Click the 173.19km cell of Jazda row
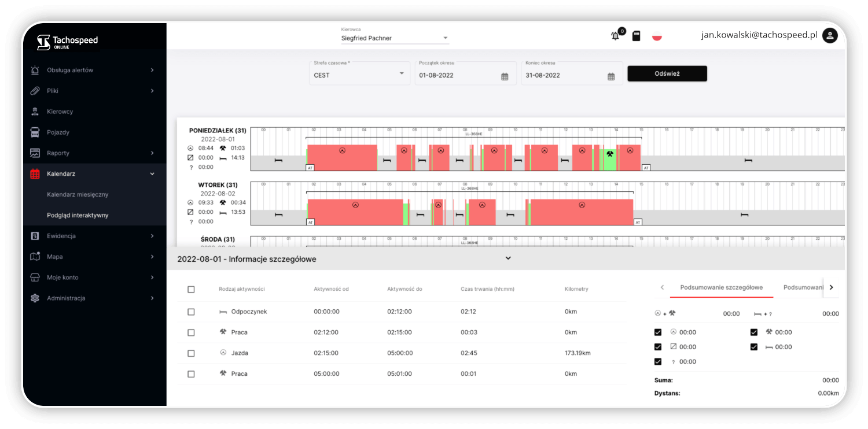This screenshot has width=868, height=429. (x=578, y=353)
